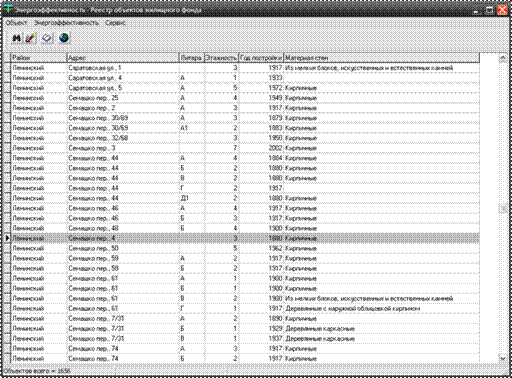Select address cell Семашко пер., 48
This screenshot has width=512, height=378.
(123, 228)
